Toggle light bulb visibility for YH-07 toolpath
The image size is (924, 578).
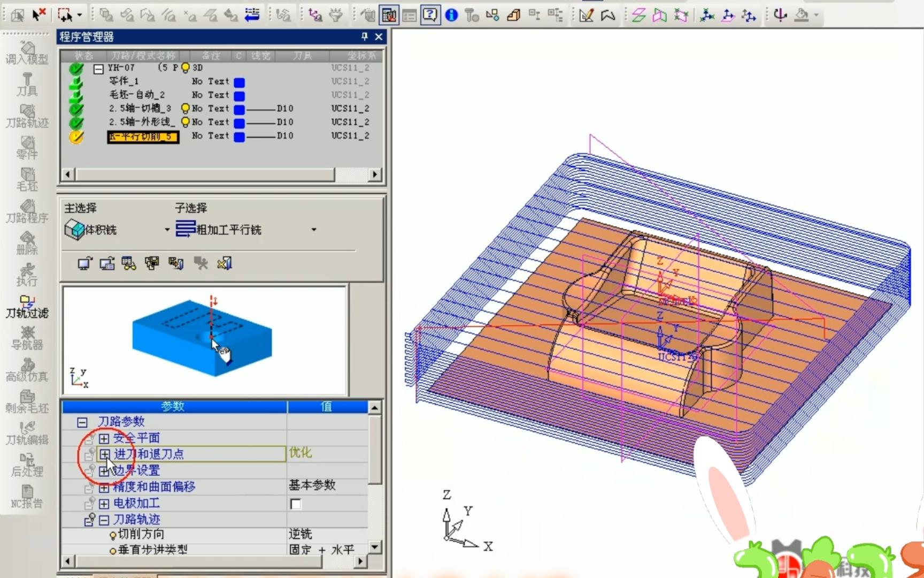(185, 68)
